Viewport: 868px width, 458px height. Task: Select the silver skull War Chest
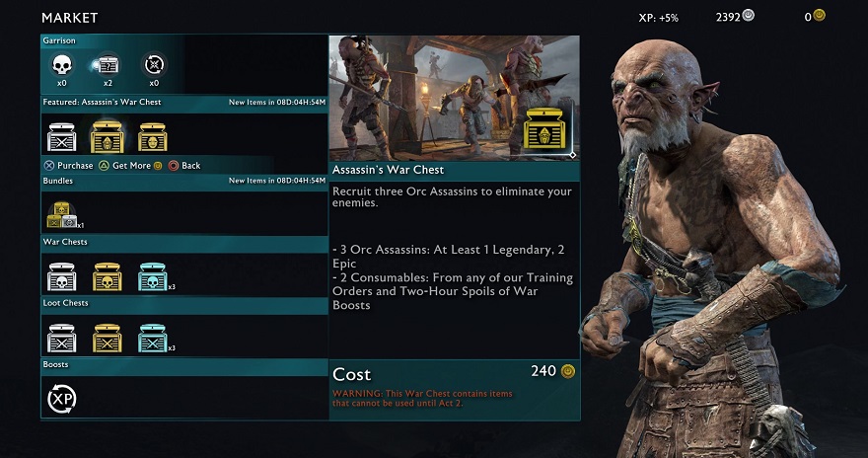click(61, 277)
